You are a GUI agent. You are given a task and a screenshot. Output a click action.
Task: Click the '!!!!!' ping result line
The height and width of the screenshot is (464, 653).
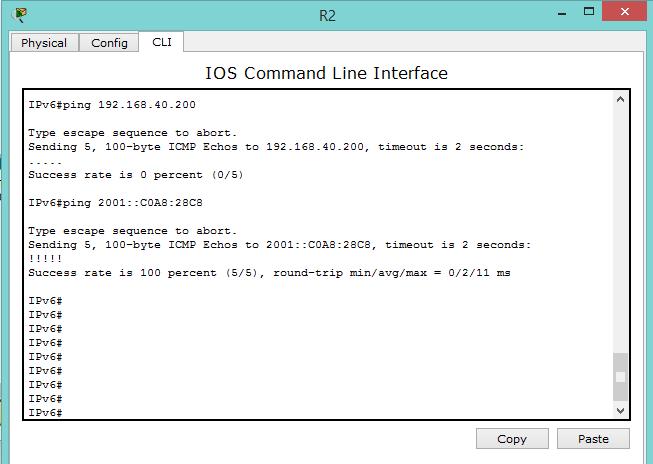[x=45, y=259]
